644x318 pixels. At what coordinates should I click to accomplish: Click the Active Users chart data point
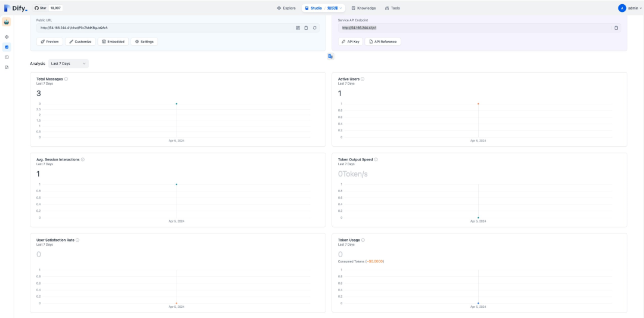[x=478, y=104]
